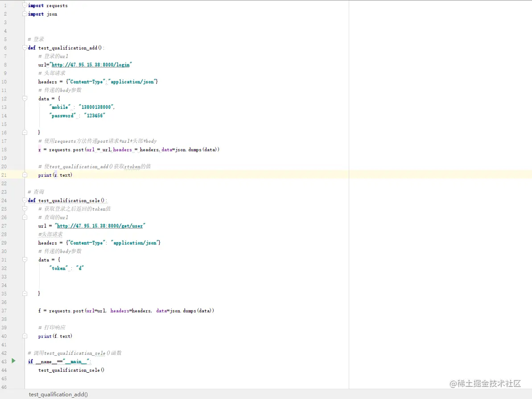Click the fold marker at print(f.text) line
The width and height of the screenshot is (532, 399).
pyautogui.click(x=25, y=336)
